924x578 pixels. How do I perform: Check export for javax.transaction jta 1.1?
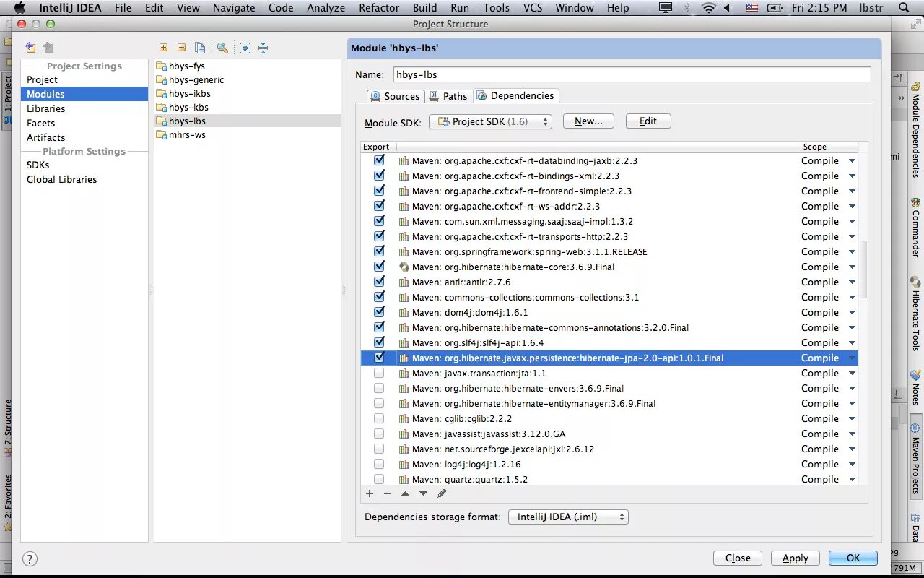(x=379, y=373)
